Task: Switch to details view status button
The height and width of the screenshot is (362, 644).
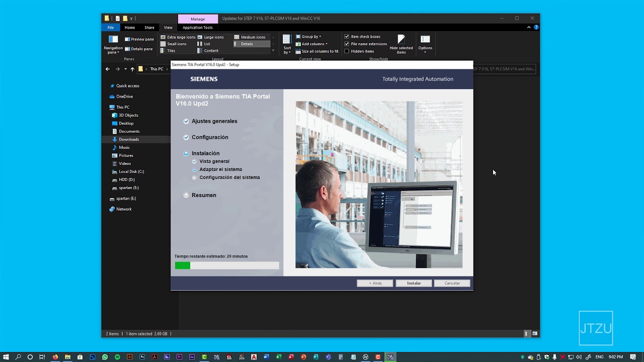Action: 526,333
